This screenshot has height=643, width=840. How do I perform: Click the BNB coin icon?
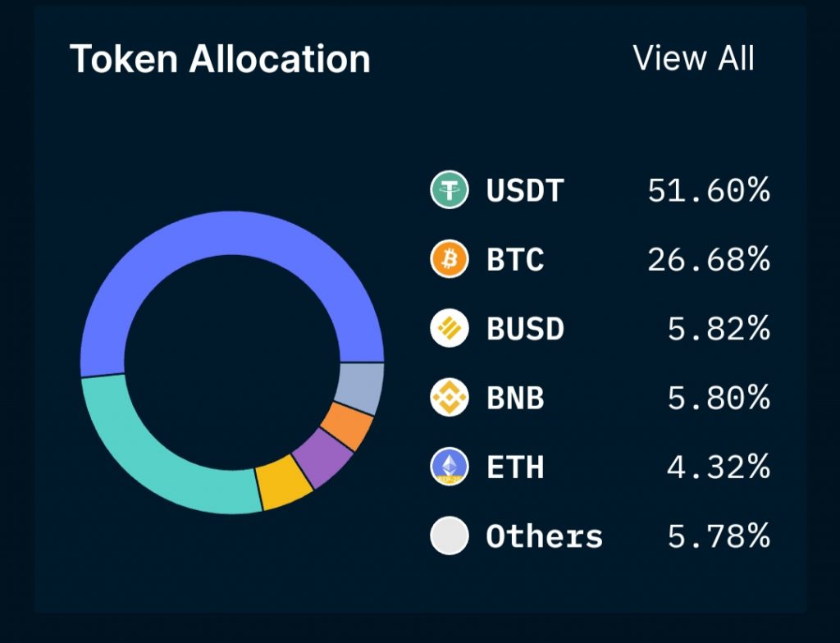pos(449,399)
